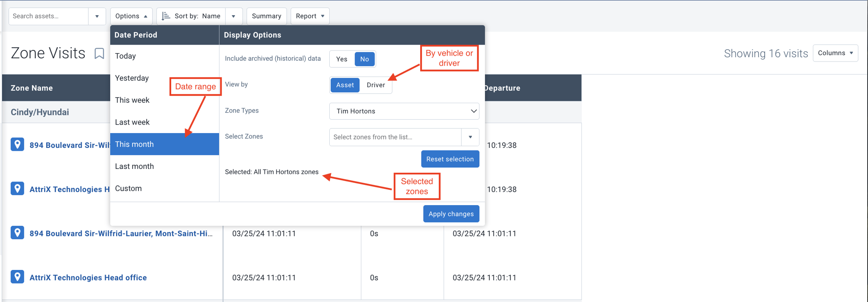This screenshot has width=868, height=302.
Task: Switch View by to Driver
Action: tap(376, 85)
